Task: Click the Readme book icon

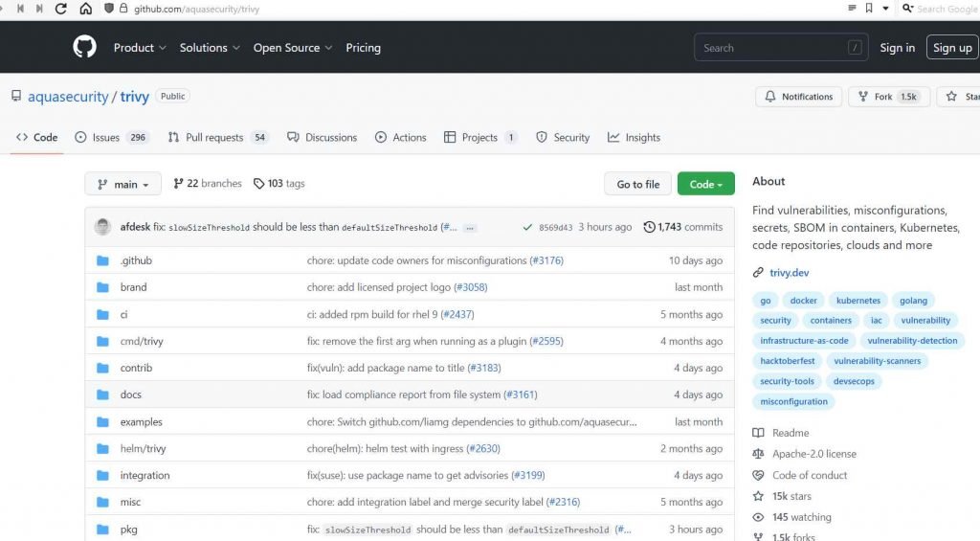Action: click(758, 433)
